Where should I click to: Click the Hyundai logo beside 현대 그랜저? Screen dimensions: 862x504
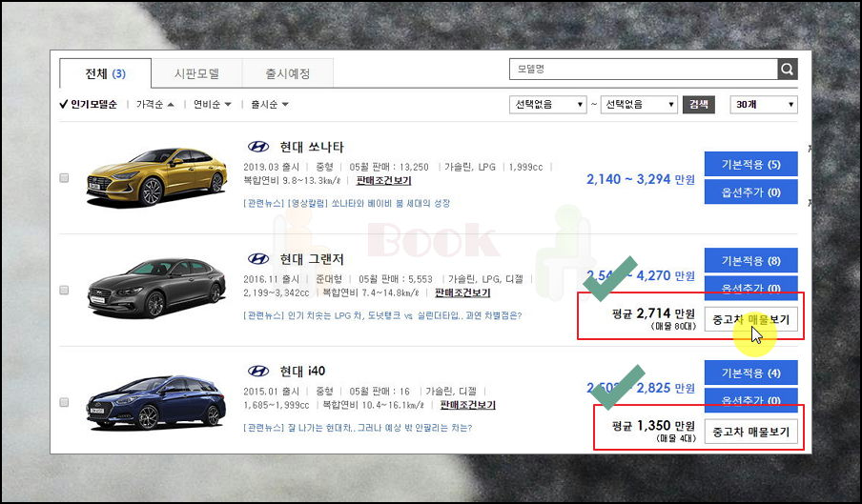tap(257, 258)
